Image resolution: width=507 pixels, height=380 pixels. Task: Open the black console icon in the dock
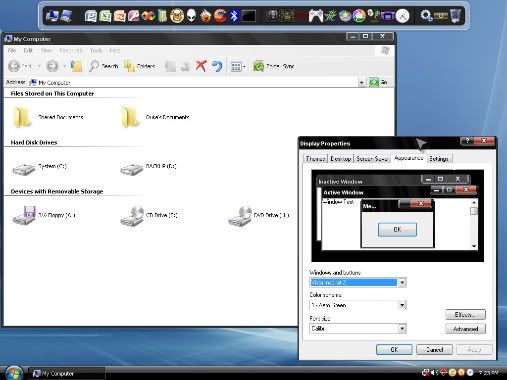[x=249, y=16]
